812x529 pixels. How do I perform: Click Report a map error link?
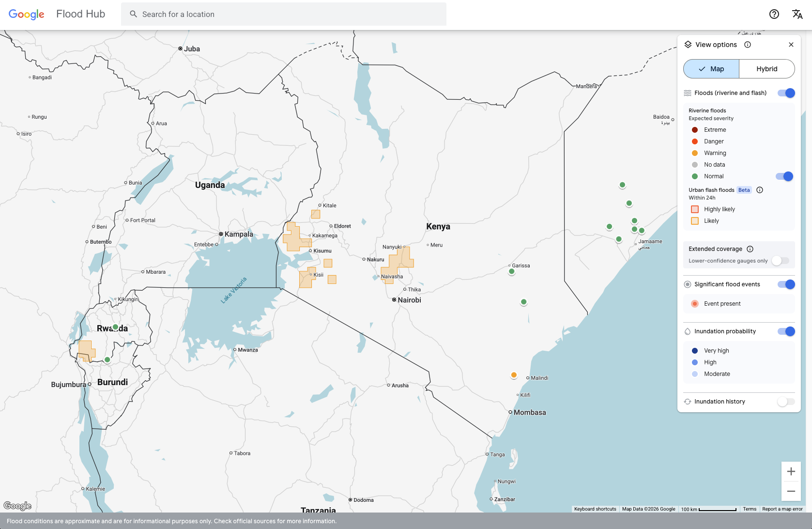[782, 509]
